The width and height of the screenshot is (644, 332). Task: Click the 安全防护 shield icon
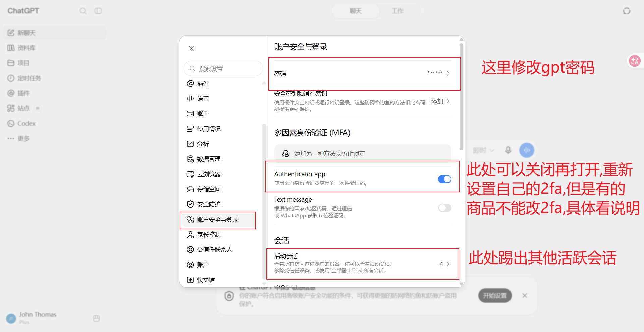(x=190, y=204)
